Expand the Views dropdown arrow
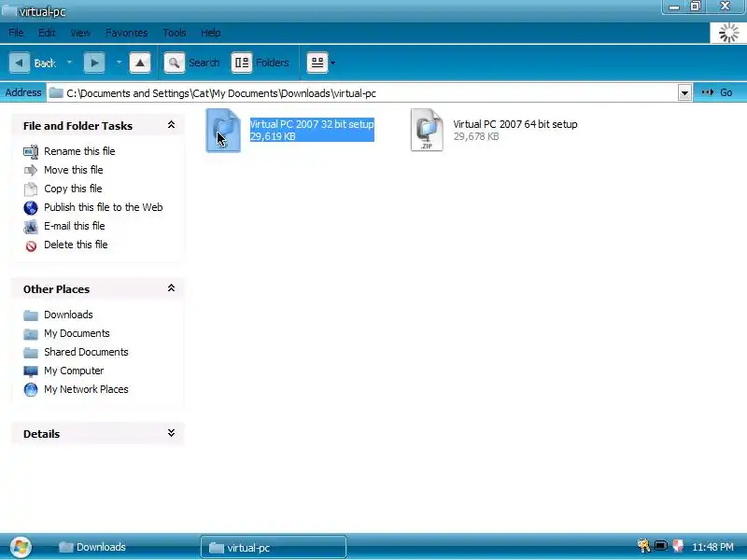Image resolution: width=747 pixels, height=560 pixels. [333, 63]
